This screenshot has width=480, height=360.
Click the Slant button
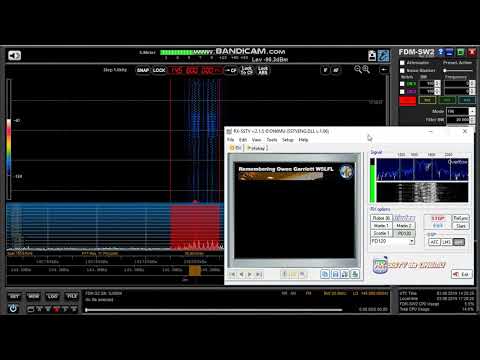pyautogui.click(x=461, y=226)
